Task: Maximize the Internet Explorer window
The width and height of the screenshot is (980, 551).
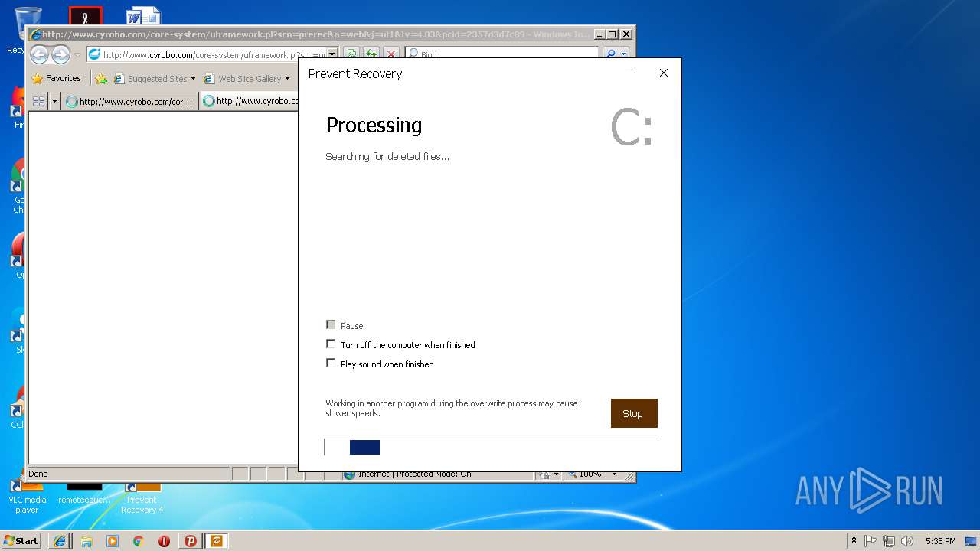Action: point(612,34)
